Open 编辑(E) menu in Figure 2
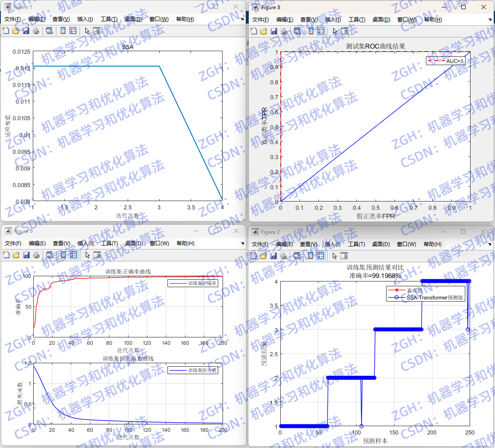 pos(284,244)
